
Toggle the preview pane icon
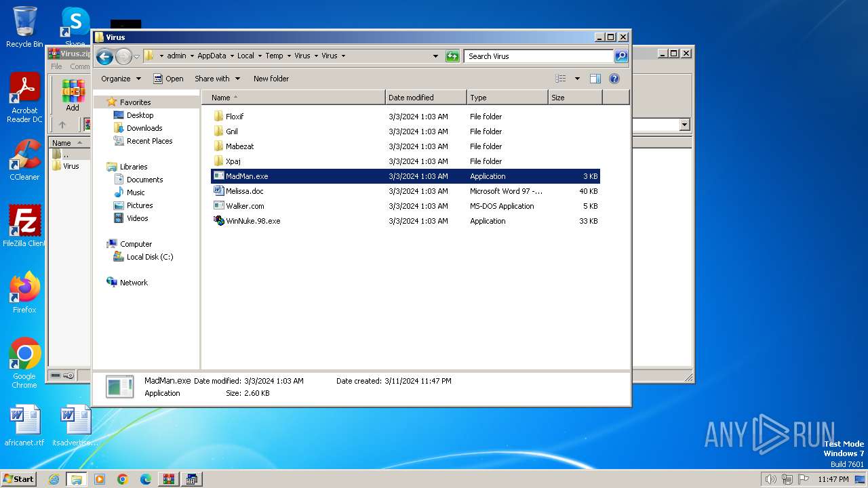(x=595, y=79)
